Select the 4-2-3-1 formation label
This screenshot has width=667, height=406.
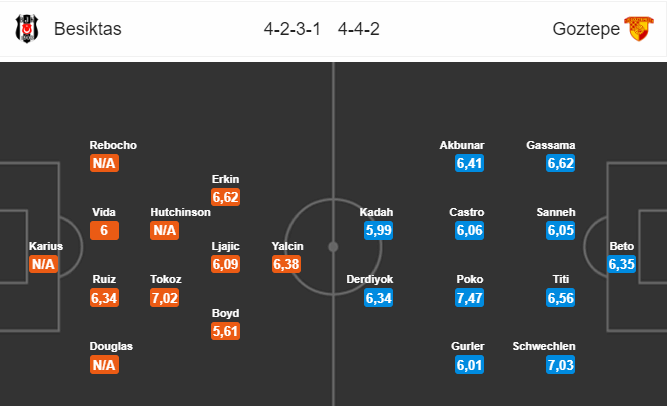coord(292,29)
